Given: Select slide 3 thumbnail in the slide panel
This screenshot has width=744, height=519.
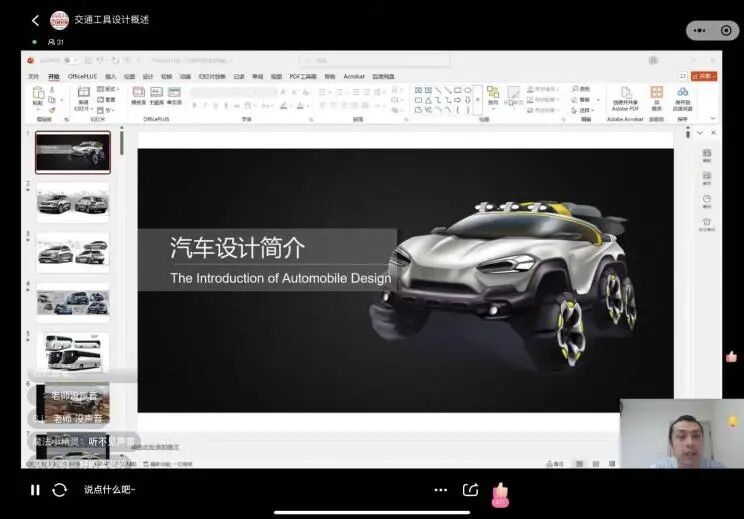Looking at the screenshot, I should (73, 252).
